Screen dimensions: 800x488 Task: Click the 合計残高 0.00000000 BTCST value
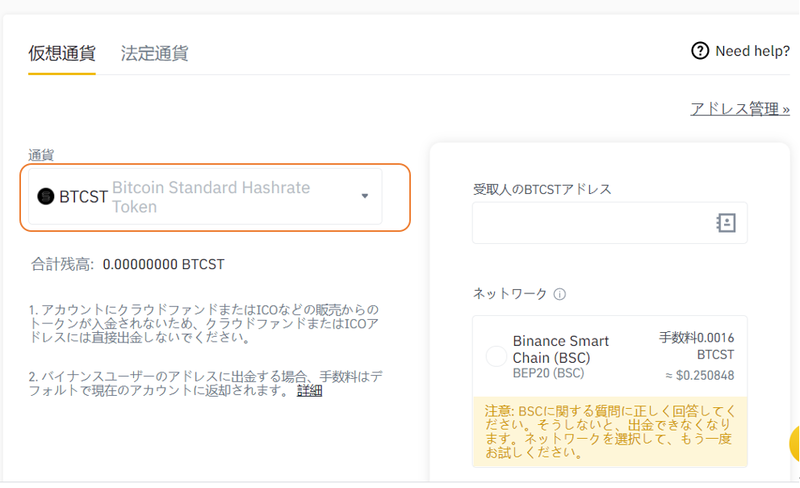click(x=163, y=264)
